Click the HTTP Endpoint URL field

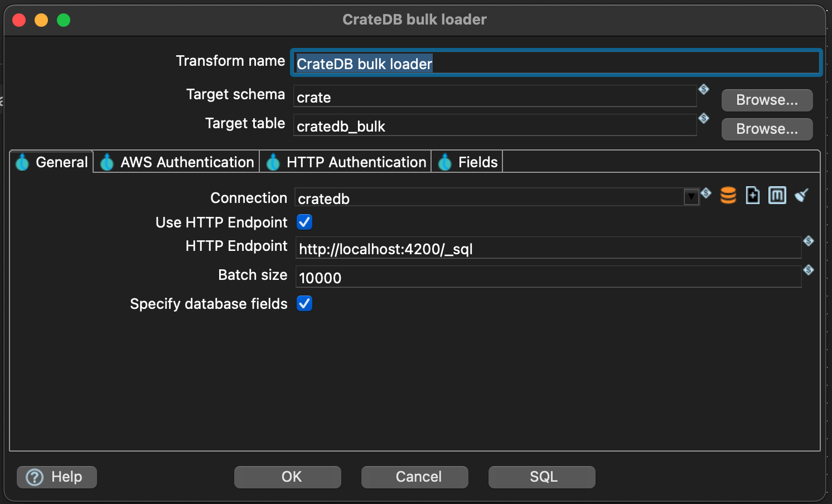(548, 248)
